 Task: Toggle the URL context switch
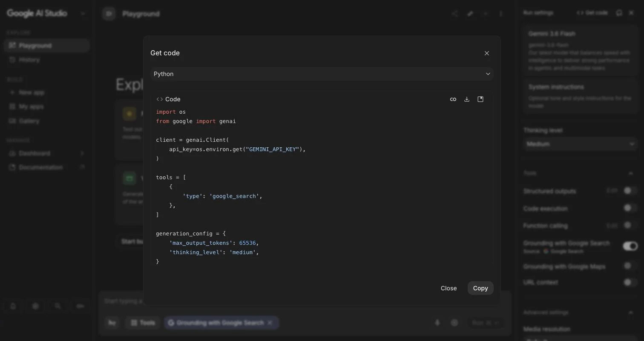630,282
